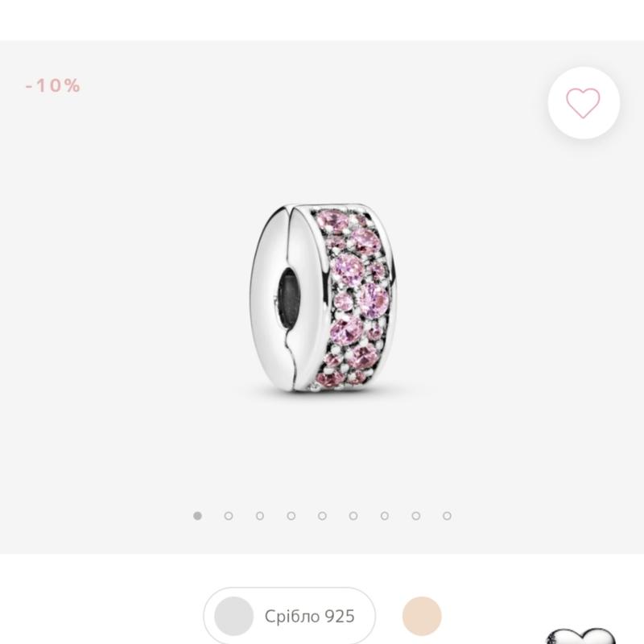Select the eighth carousel dot
Screen dimensions: 644x644
coord(416,515)
